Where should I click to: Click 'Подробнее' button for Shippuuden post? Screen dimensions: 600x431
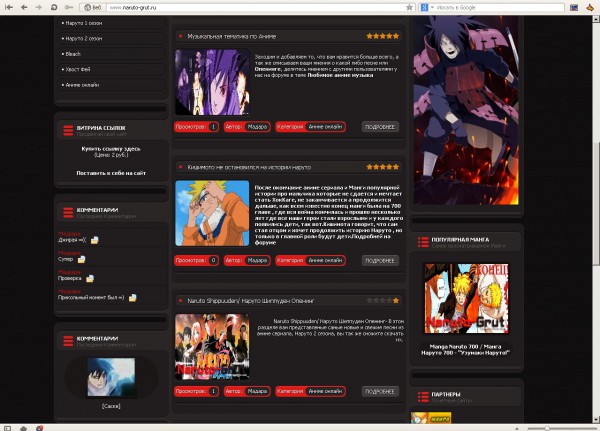pyautogui.click(x=380, y=392)
